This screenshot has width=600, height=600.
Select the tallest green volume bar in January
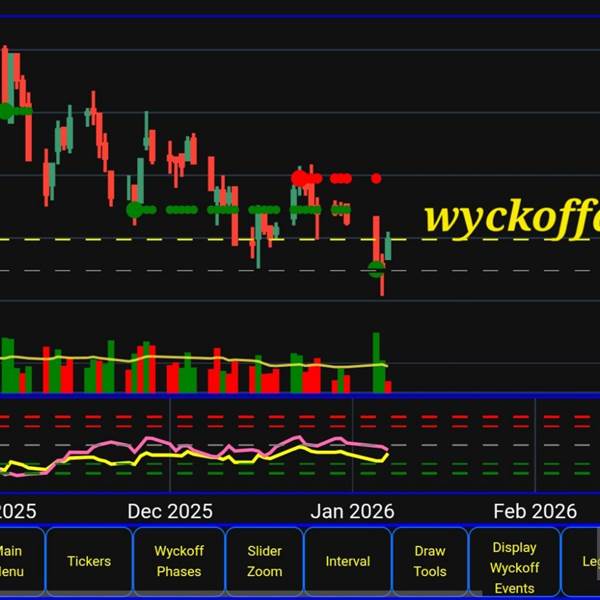coord(376,362)
